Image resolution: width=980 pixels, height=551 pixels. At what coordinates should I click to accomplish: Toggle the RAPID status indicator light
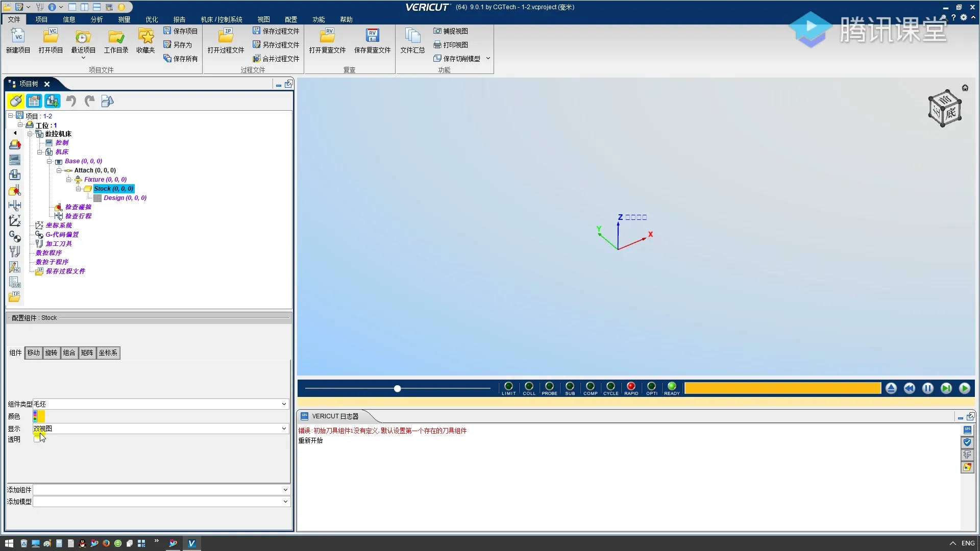pos(631,387)
